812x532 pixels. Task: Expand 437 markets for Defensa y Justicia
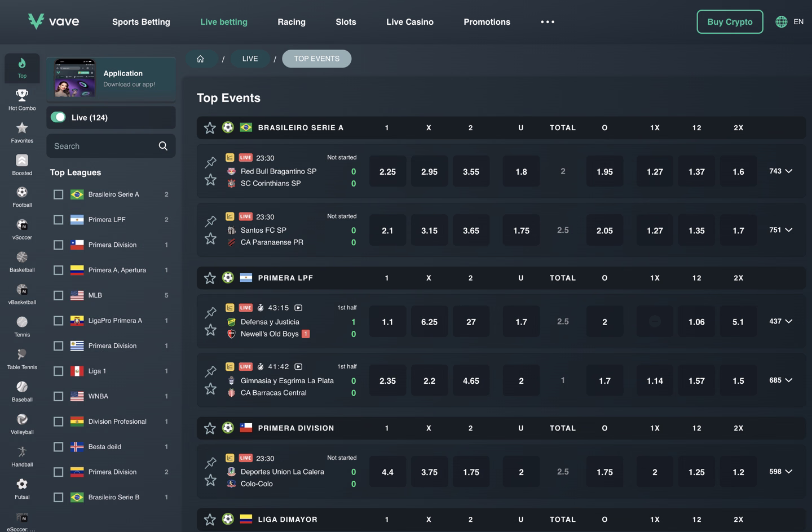tap(781, 321)
